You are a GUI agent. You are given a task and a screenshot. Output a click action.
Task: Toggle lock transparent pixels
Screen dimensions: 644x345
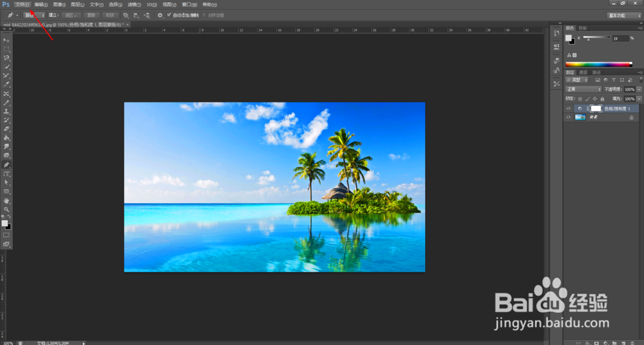580,99
